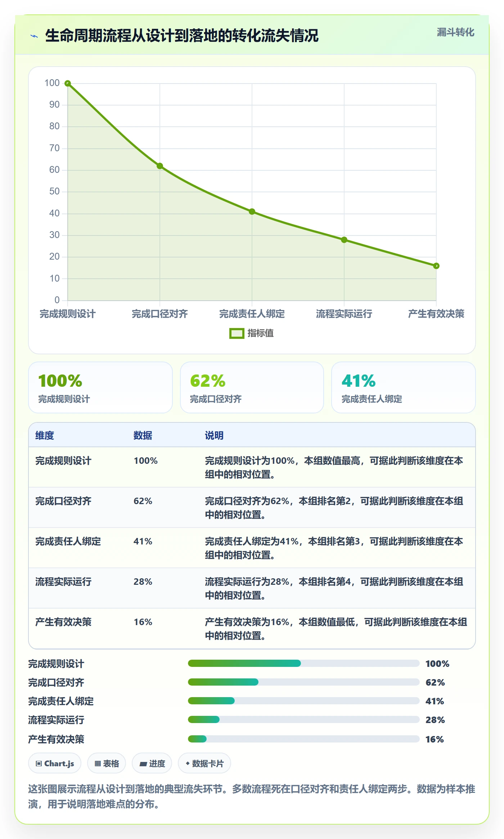504x839 pixels.
Task: Click the 数据 table column header
Action: pyautogui.click(x=143, y=436)
